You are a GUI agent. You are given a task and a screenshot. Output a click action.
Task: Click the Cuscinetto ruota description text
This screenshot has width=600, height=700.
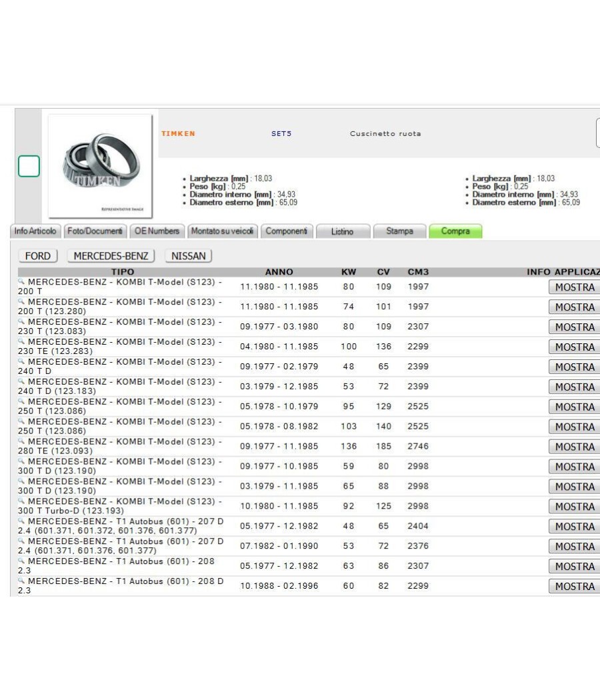(385, 133)
